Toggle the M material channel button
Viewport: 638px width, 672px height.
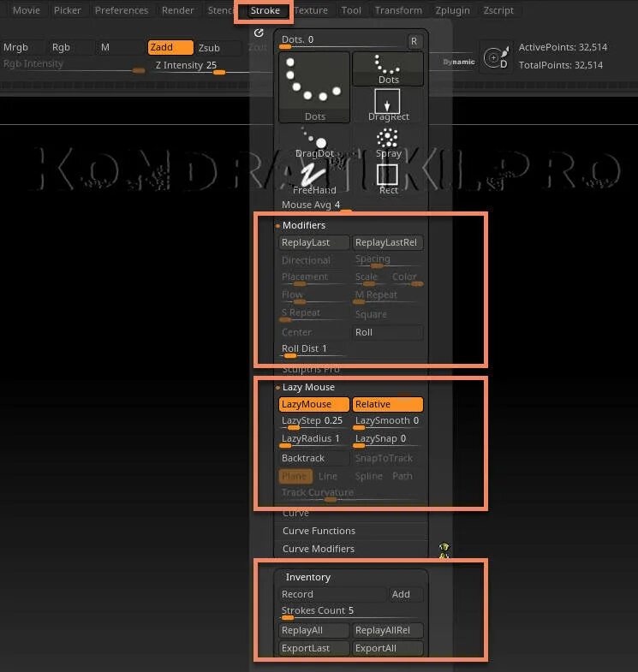coord(119,47)
